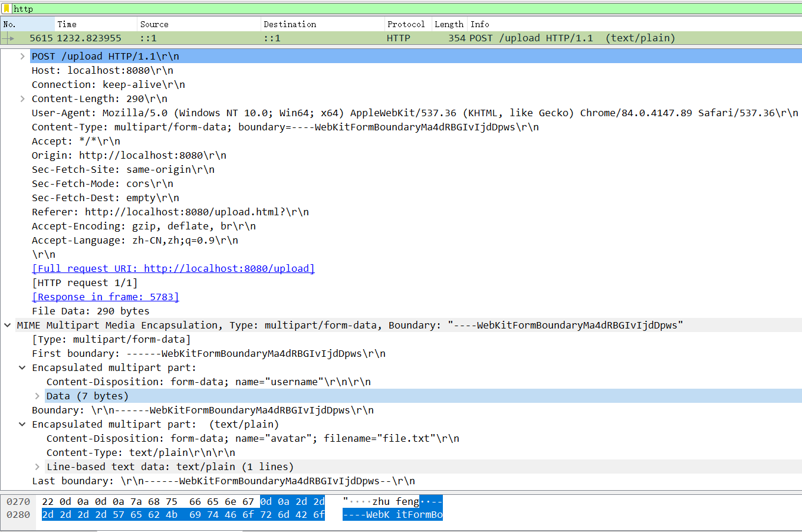
Task: Select the avatar Content-Disposition line
Action: click(x=252, y=439)
